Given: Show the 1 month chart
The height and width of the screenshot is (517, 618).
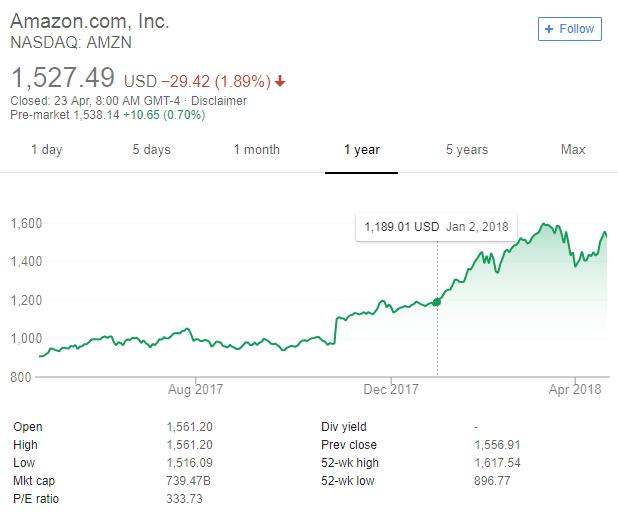Looking at the screenshot, I should point(256,150).
